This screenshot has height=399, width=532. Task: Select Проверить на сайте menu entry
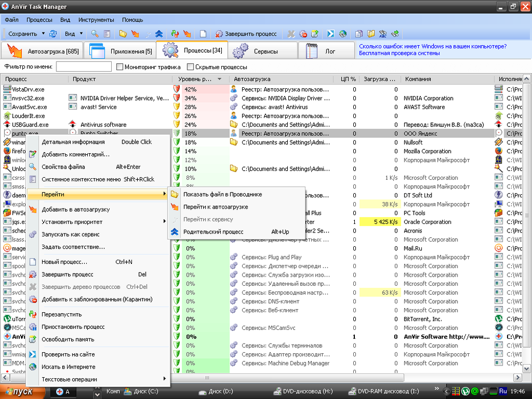[x=98, y=354]
